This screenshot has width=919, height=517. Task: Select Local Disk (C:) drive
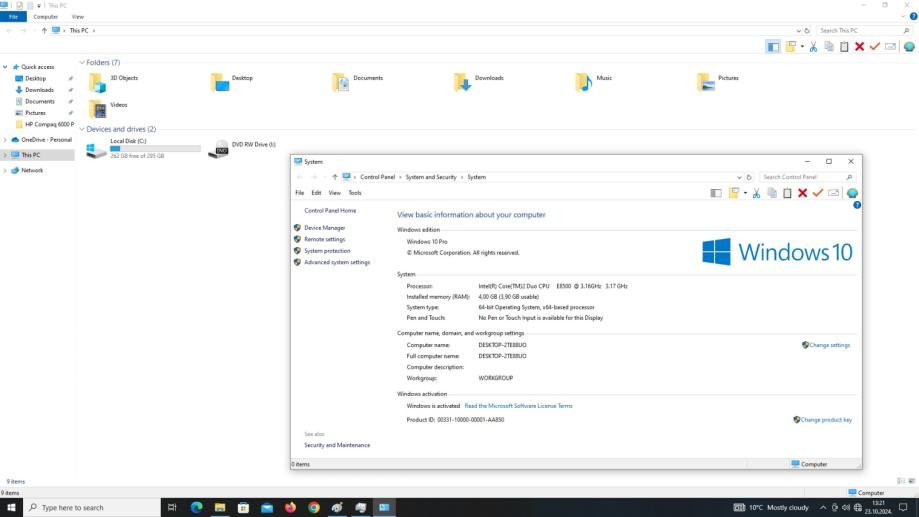click(128, 142)
